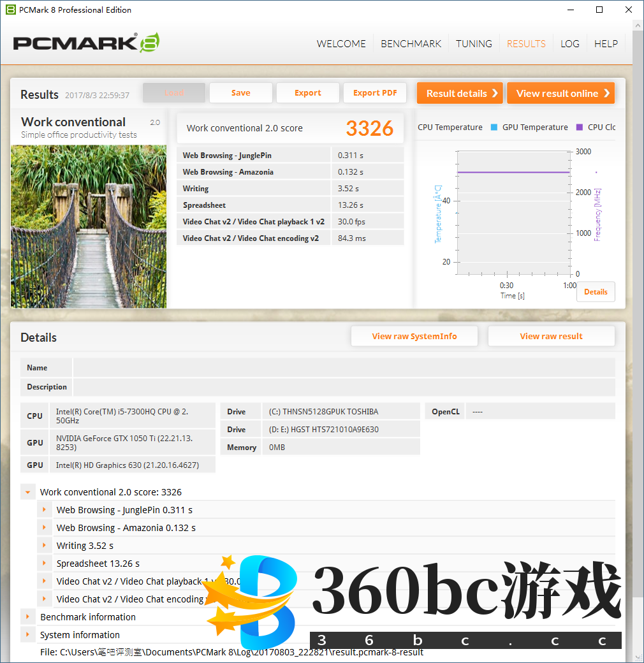644x663 pixels.
Task: Click the PCMark 8 title bar app icon
Action: (10, 10)
